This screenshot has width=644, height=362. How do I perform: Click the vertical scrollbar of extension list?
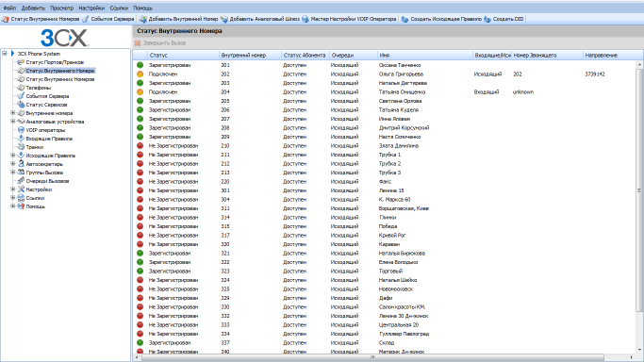click(639, 190)
